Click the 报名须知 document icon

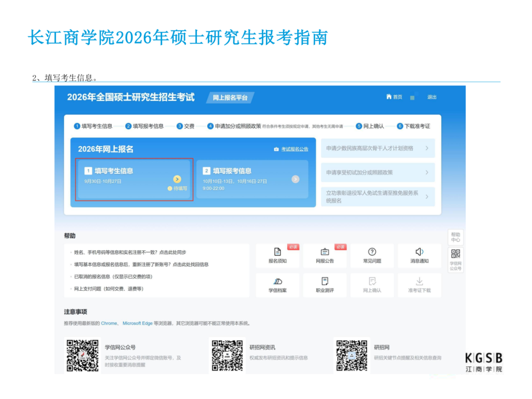[x=277, y=252]
